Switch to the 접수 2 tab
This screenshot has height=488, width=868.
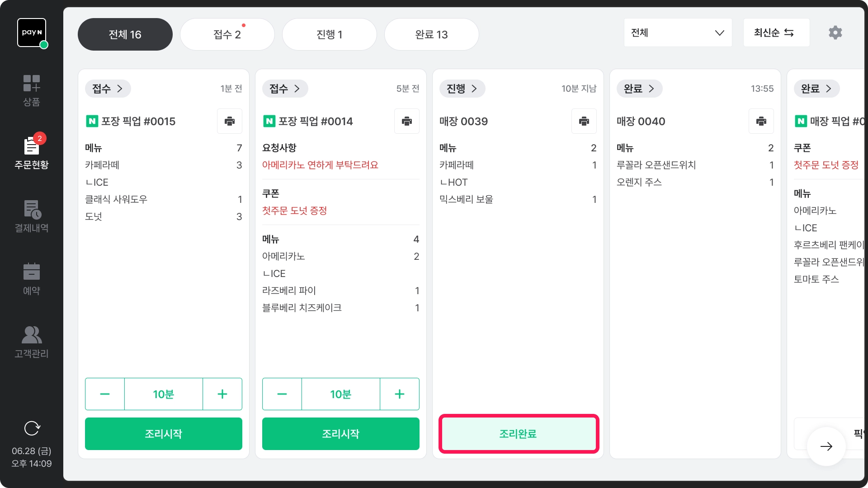[x=227, y=34]
